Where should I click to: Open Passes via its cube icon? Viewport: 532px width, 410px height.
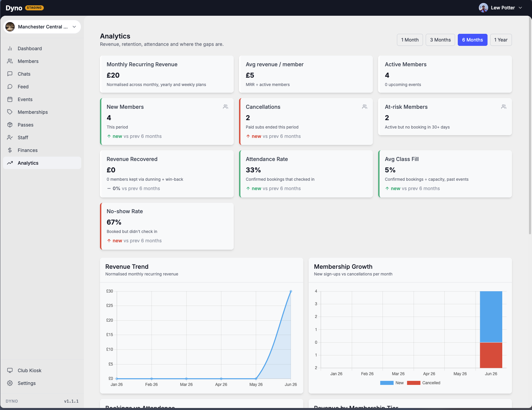tap(10, 125)
